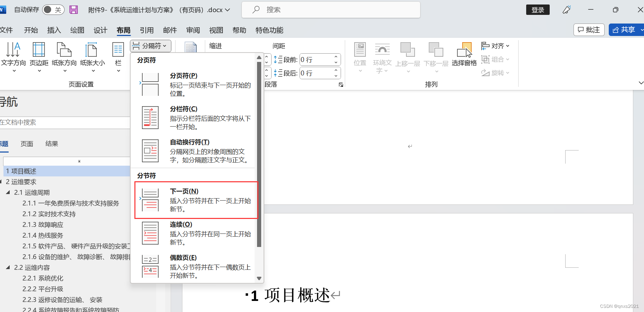Decrease 段后 spacing with down arrow
The image size is (644, 312).
pos(336,76)
